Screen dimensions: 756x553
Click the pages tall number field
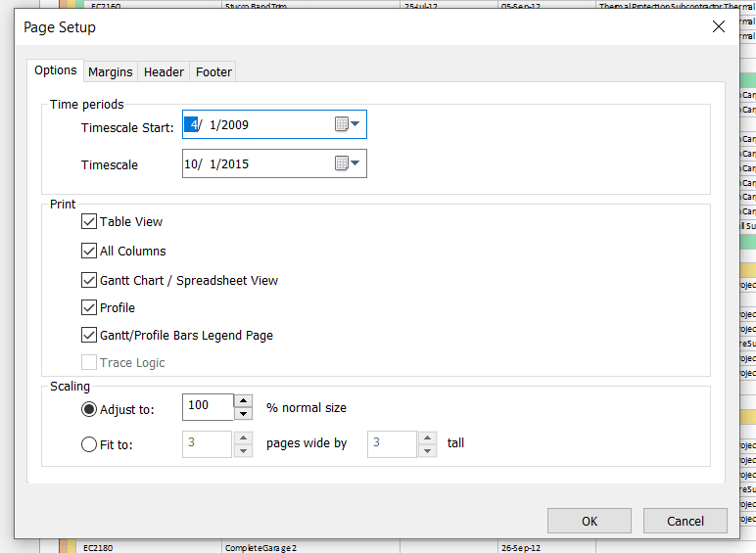392,444
